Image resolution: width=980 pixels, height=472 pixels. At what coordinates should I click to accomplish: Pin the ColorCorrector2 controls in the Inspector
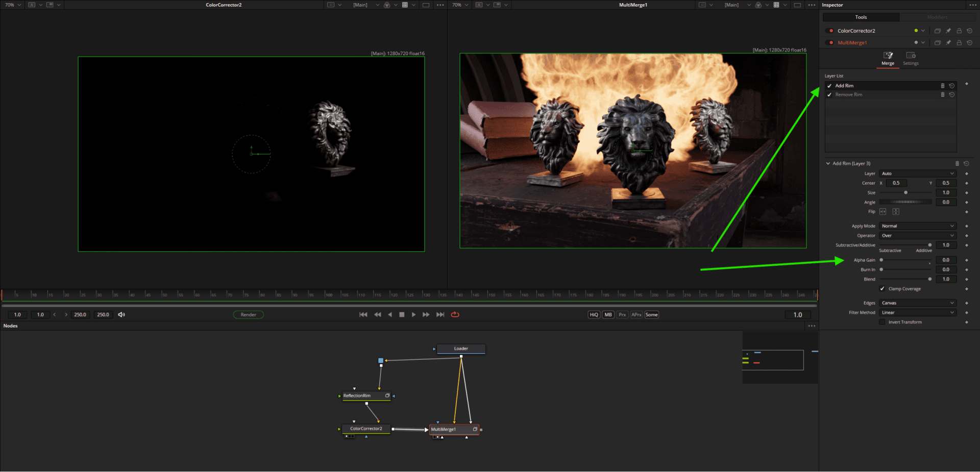948,31
